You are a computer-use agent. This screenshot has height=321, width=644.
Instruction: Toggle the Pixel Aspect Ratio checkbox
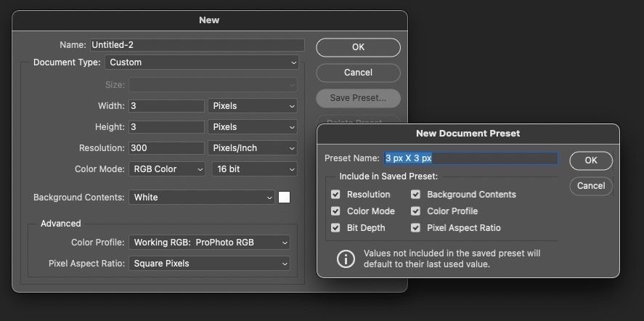tap(415, 228)
